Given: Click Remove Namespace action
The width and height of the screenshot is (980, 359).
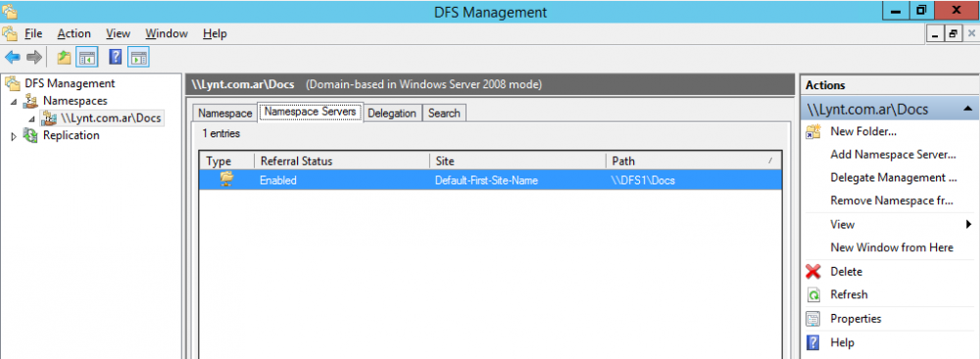Looking at the screenshot, I should (x=891, y=201).
